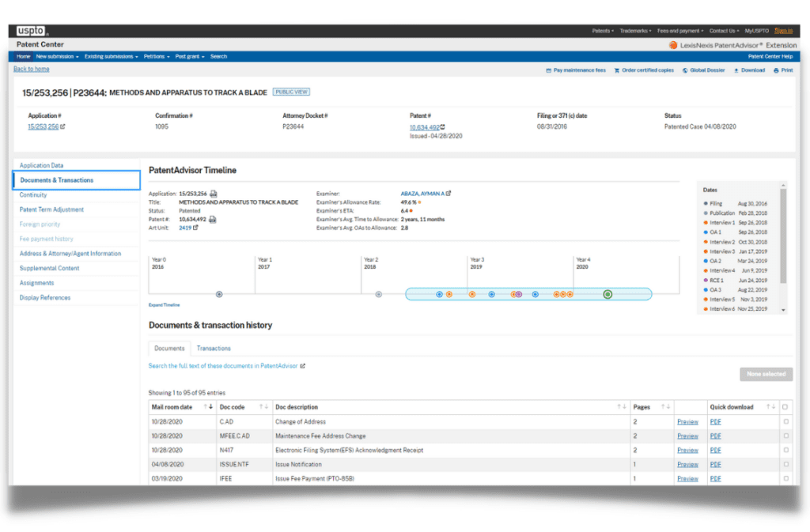Click the sort arrows on Mail room date
Viewport: 810px width, 532px height.
pos(208,407)
